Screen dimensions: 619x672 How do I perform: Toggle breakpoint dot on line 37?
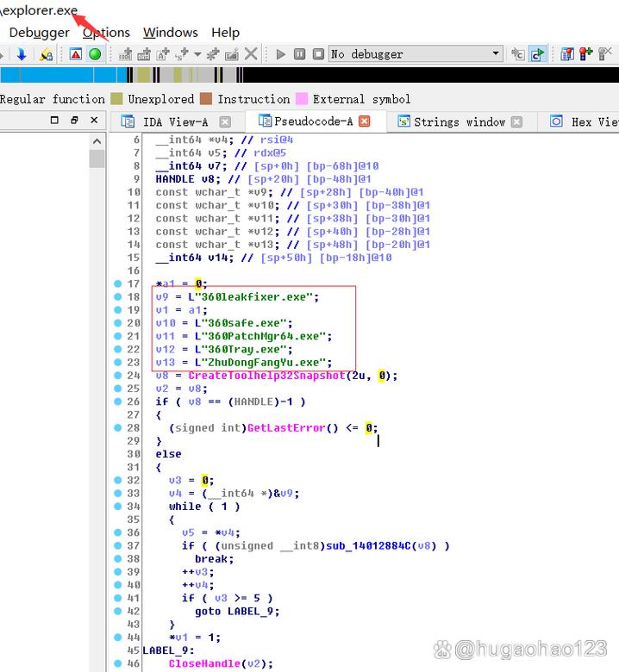[x=118, y=545]
